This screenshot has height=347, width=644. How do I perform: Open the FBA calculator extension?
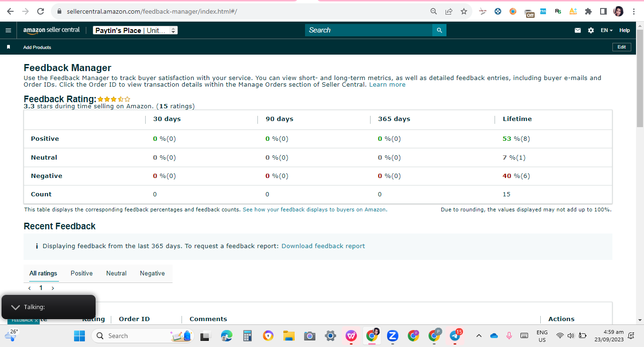(543, 11)
